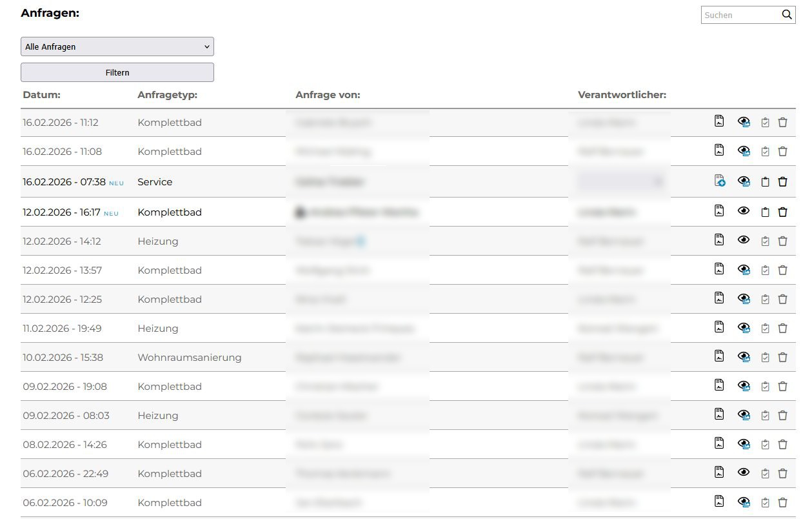Click clipboard icon in the 07:38 Service row
The height and width of the screenshot is (519, 812).
(x=765, y=182)
